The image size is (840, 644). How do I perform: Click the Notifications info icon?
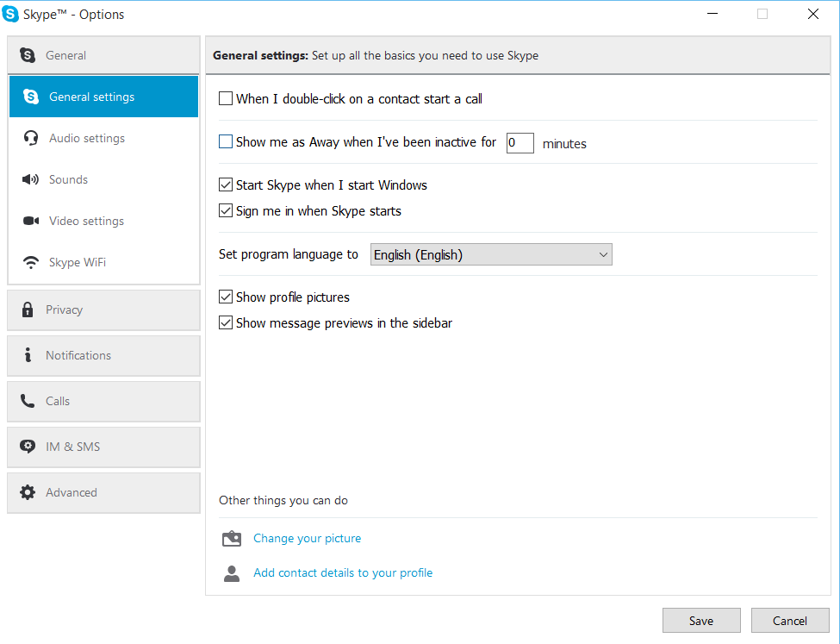pos(28,355)
